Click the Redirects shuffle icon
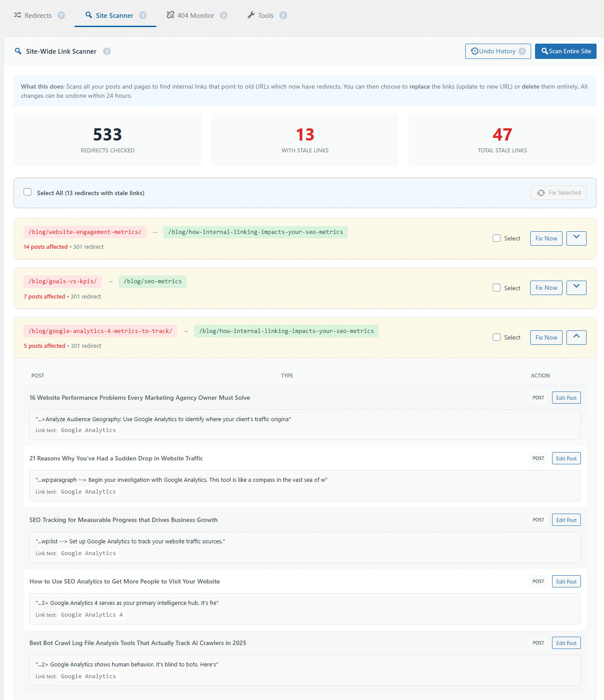The image size is (604, 700). 17,15
